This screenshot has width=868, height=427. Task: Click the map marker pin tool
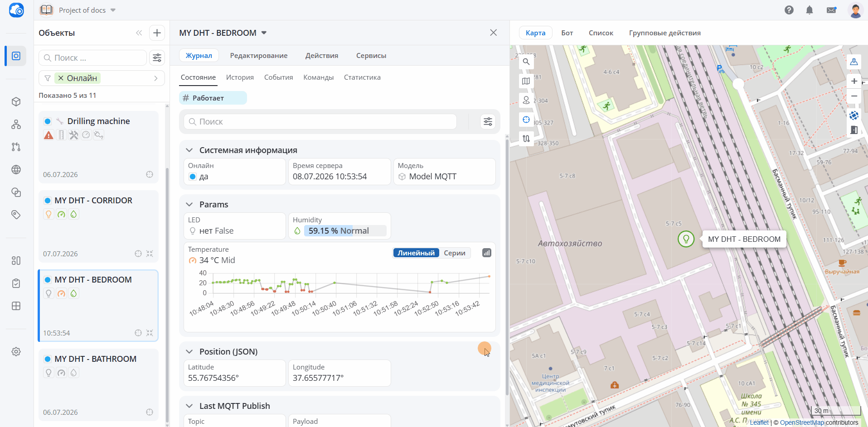coord(526,100)
